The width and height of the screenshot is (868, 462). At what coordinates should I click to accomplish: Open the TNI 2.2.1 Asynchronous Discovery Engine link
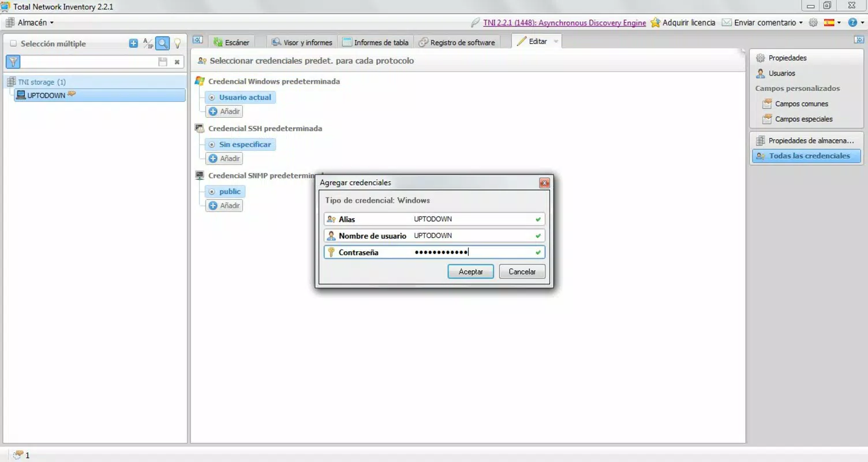(564, 23)
